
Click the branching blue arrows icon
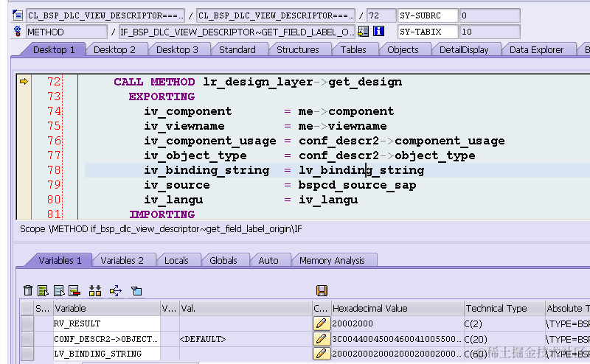[116, 290]
